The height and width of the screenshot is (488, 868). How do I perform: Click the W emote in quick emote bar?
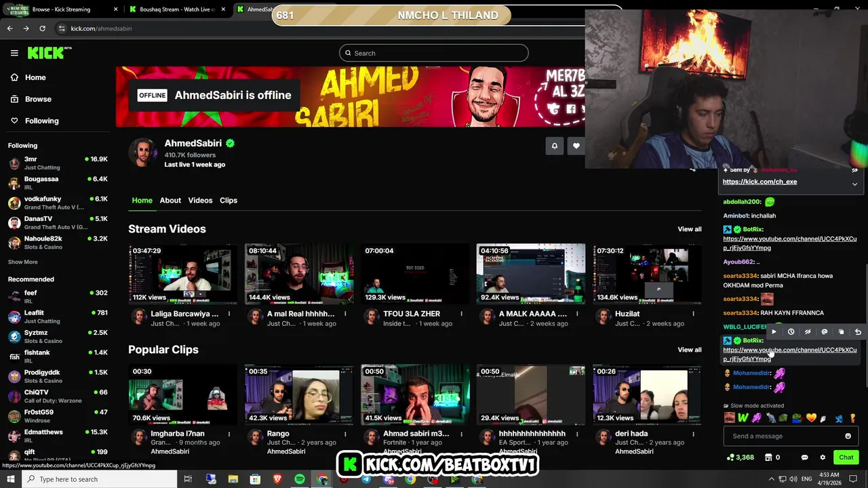click(743, 418)
